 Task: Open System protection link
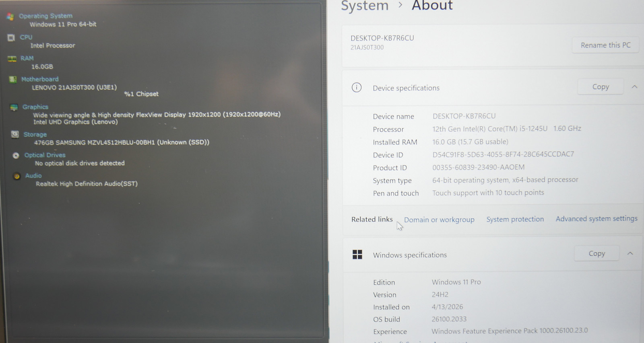pyautogui.click(x=515, y=219)
